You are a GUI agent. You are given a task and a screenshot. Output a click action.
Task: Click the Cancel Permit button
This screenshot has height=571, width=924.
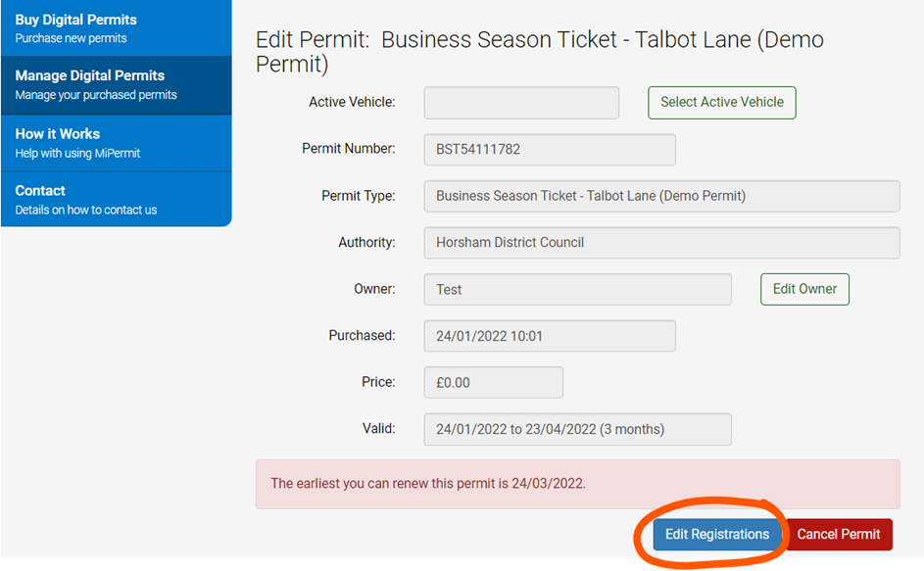(839, 534)
